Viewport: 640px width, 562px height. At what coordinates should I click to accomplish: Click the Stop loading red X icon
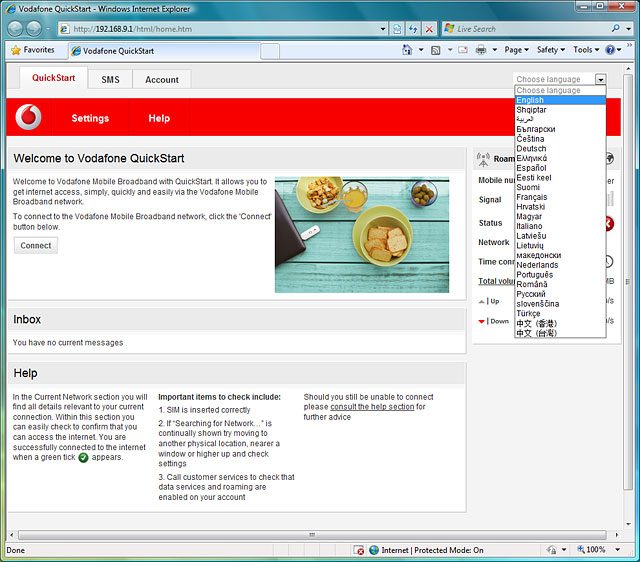(x=430, y=29)
